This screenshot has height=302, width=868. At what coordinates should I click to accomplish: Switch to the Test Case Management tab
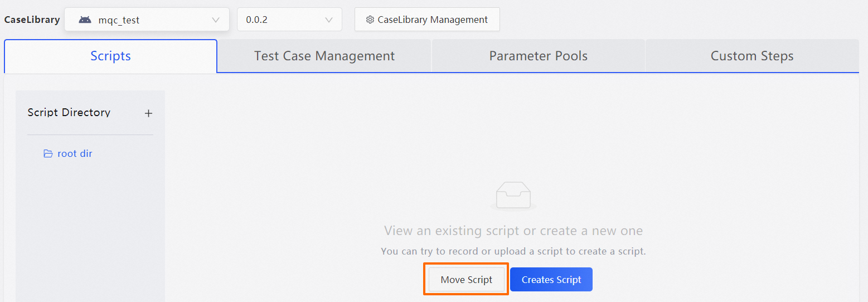[x=324, y=56]
